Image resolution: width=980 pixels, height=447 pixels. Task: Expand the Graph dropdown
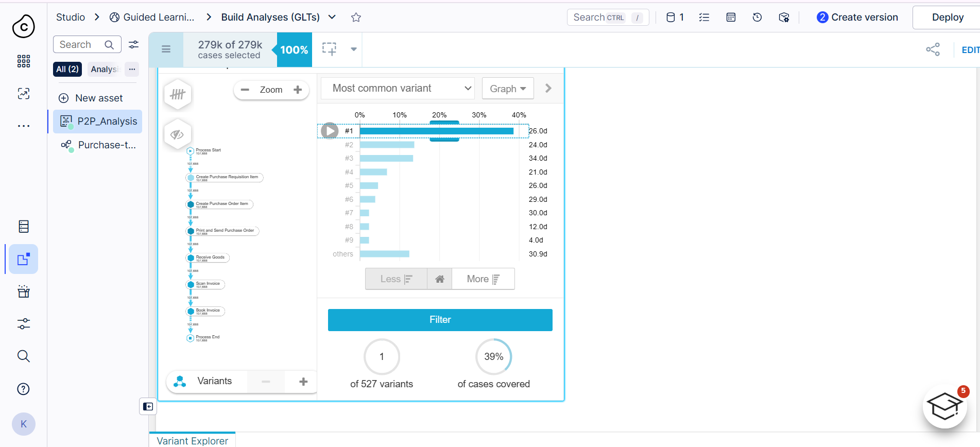pos(507,89)
